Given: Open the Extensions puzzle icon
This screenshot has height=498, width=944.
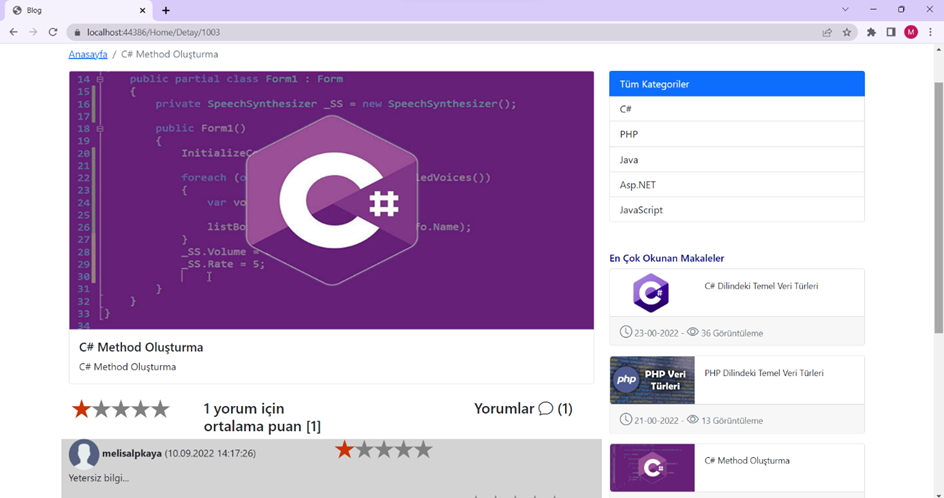Looking at the screenshot, I should 871,33.
